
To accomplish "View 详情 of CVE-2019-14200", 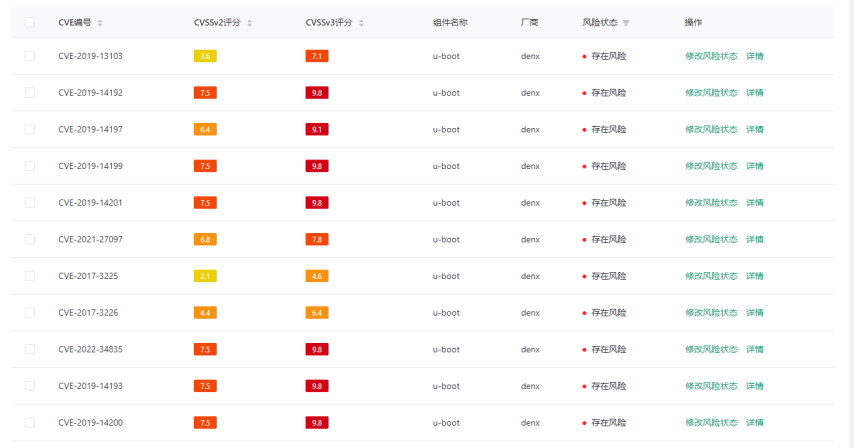I will [x=755, y=423].
